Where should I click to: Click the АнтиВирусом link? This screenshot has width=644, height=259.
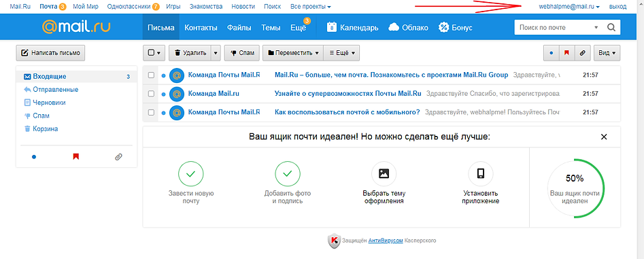point(386,241)
